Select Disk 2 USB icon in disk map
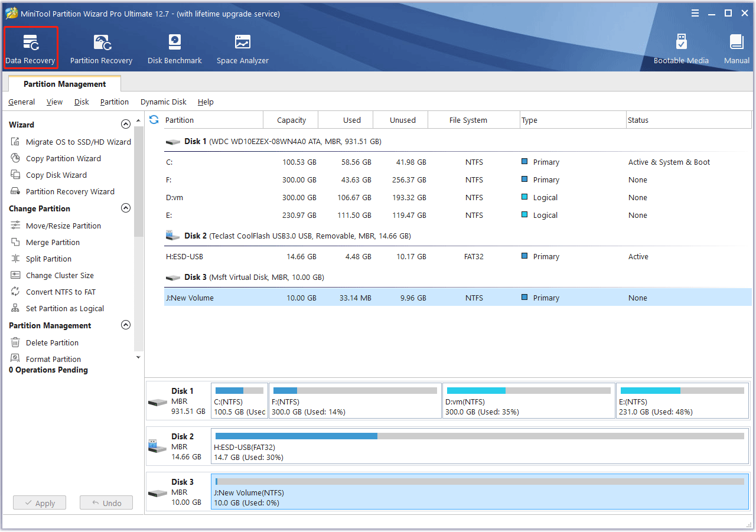Screen dimensions: 756x532 pos(158,446)
